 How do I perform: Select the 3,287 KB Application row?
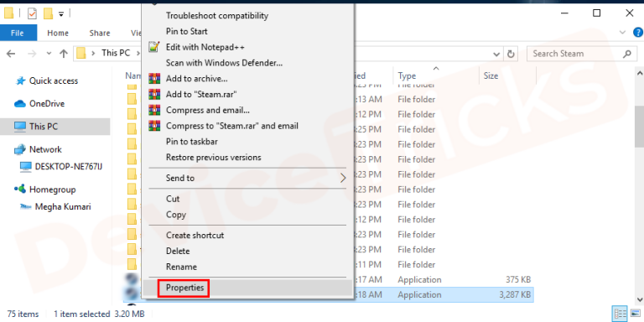[329, 294]
